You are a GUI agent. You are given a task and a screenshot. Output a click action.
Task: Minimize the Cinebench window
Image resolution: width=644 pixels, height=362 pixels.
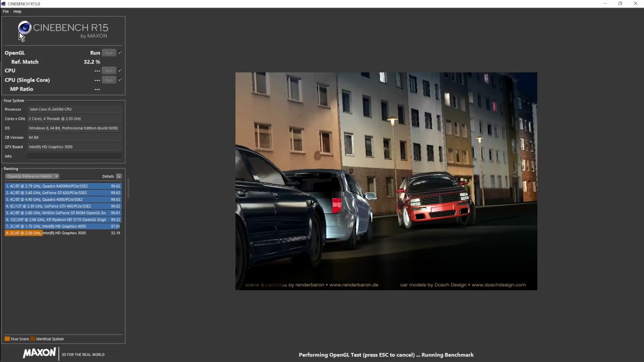[x=605, y=4]
